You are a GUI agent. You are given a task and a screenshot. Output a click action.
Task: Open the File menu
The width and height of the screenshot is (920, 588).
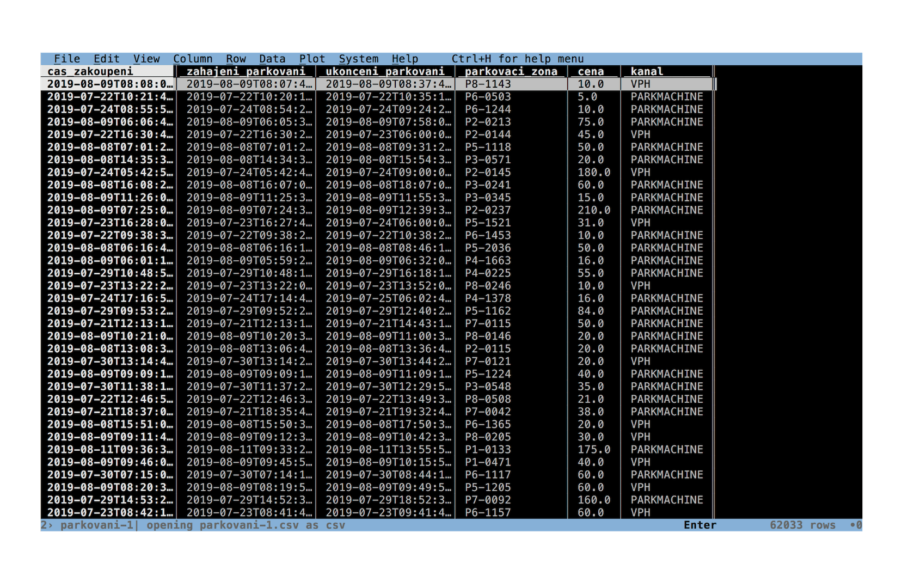[x=67, y=59]
